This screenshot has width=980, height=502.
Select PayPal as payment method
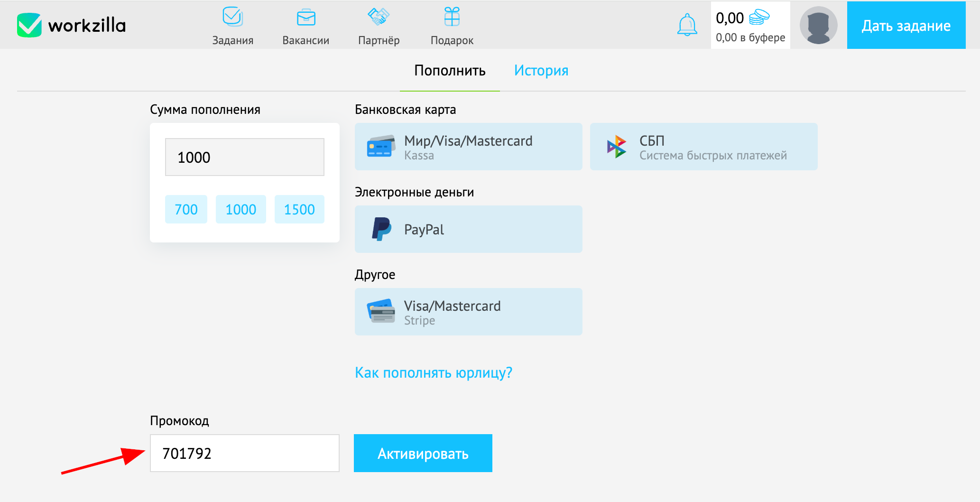click(x=468, y=229)
